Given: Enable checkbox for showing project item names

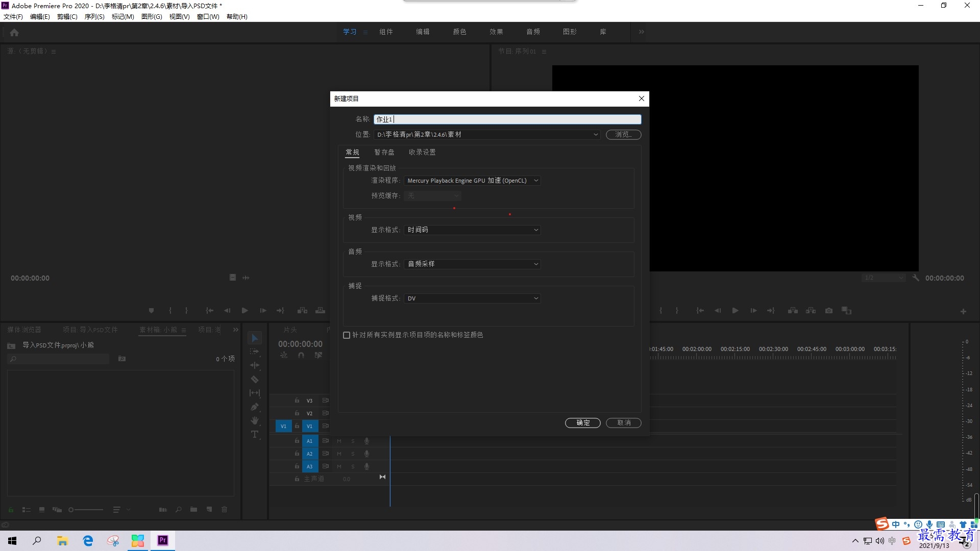Looking at the screenshot, I should point(347,335).
